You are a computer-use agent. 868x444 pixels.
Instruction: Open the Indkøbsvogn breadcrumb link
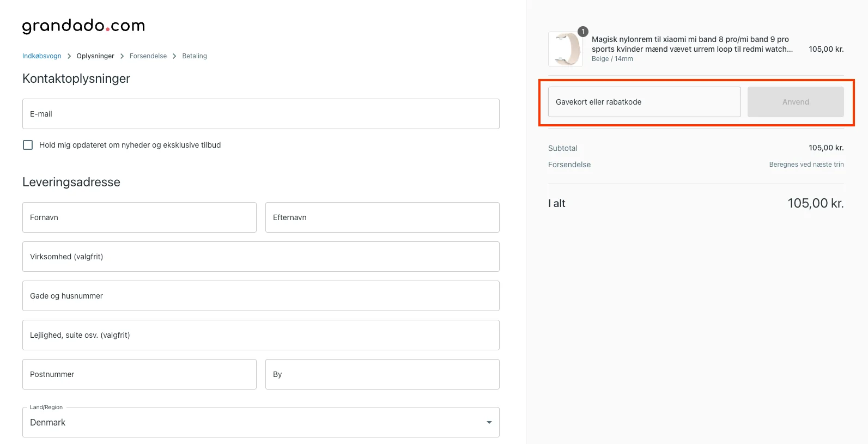pos(41,56)
